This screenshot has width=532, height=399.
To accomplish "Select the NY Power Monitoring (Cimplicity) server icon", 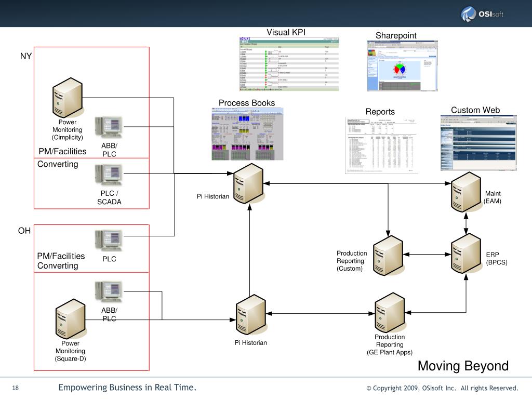I will (x=68, y=98).
